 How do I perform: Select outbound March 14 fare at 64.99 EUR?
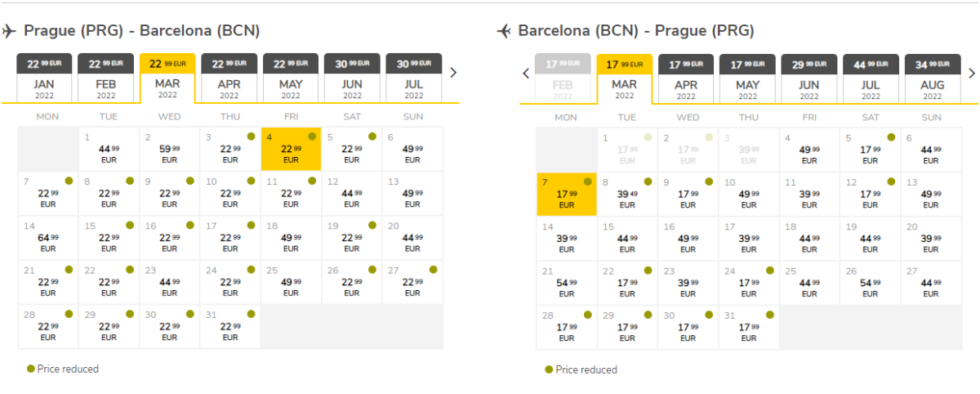coord(48,238)
